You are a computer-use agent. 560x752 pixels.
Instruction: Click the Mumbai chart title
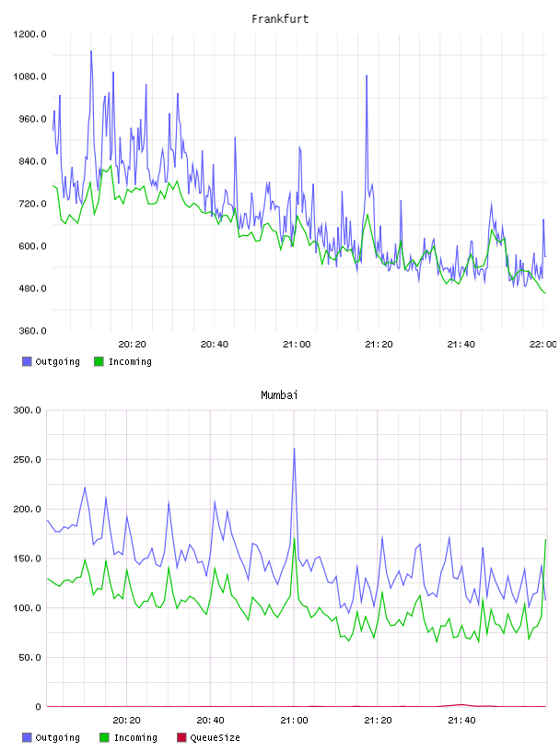click(279, 395)
